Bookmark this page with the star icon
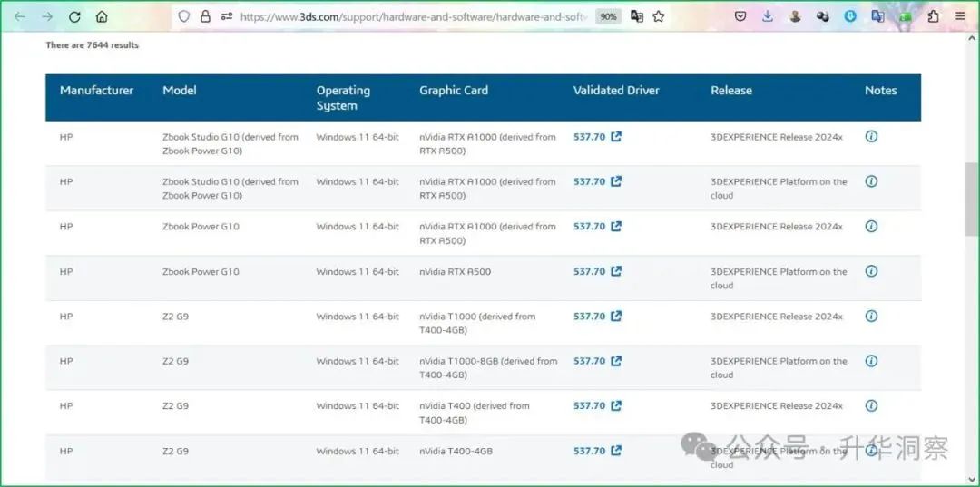Image resolution: width=980 pixels, height=487 pixels. [x=659, y=16]
